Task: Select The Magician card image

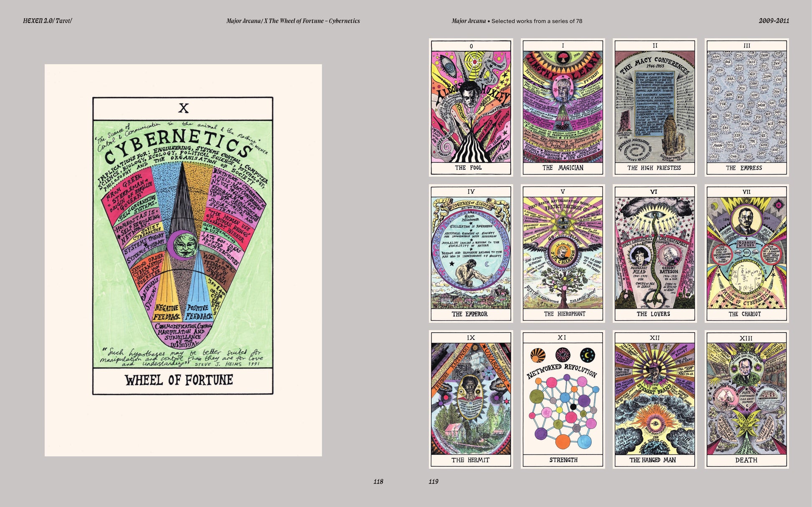Action: (562, 107)
